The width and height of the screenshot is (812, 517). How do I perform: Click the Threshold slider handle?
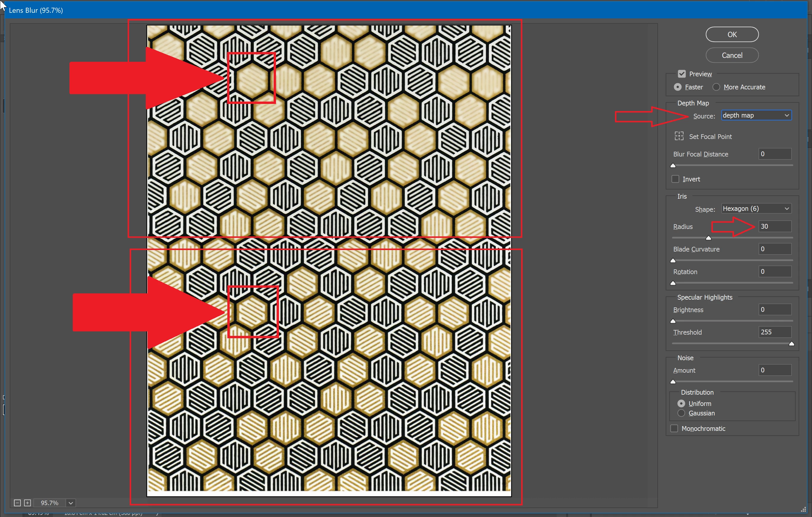(792, 344)
